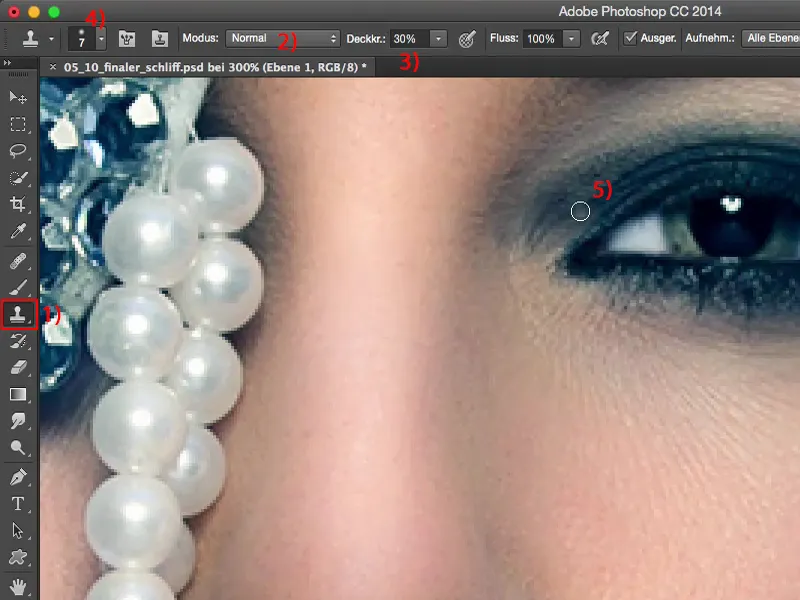Open the Fluss flow slider arrow

click(571, 39)
